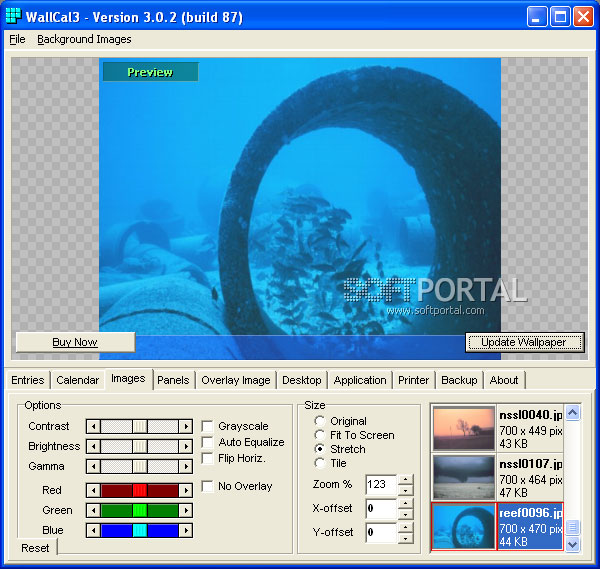Viewport: 600px width, 569px height.
Task: Click Update Wallpaper button
Action: point(525,342)
